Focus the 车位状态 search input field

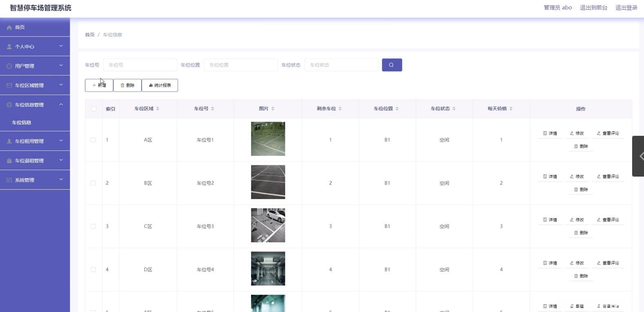(x=341, y=65)
